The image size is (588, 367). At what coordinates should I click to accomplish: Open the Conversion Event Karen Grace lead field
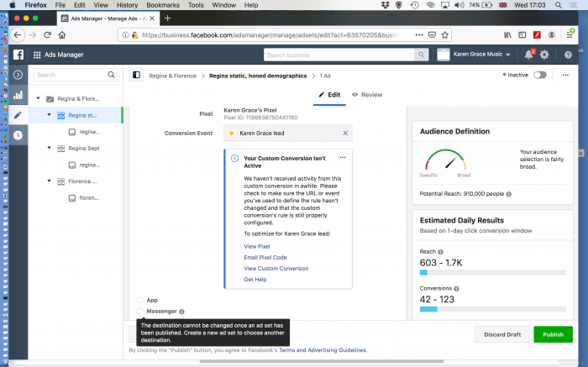(x=287, y=133)
